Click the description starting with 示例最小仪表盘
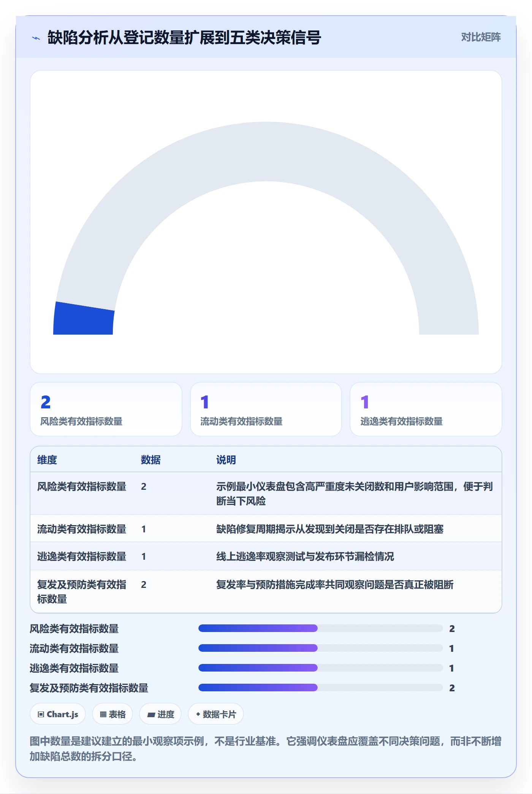532x794 pixels. tap(355, 494)
